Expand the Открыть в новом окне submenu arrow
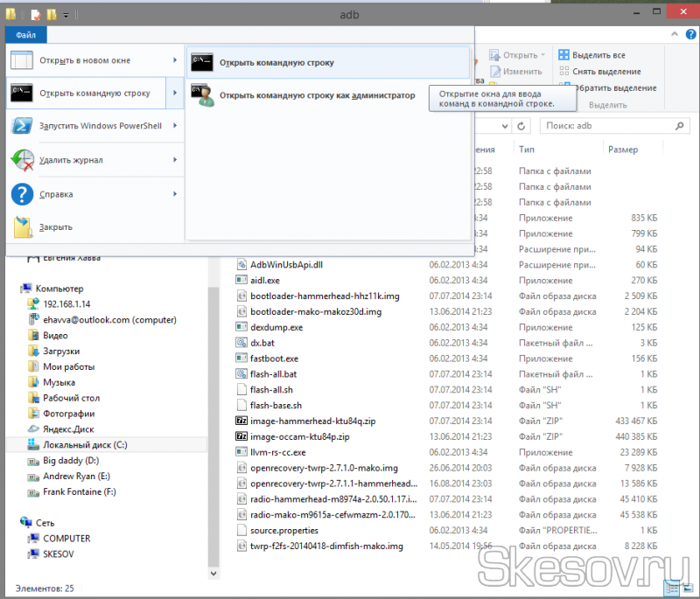This screenshot has height=599, width=700. pyautogui.click(x=175, y=60)
